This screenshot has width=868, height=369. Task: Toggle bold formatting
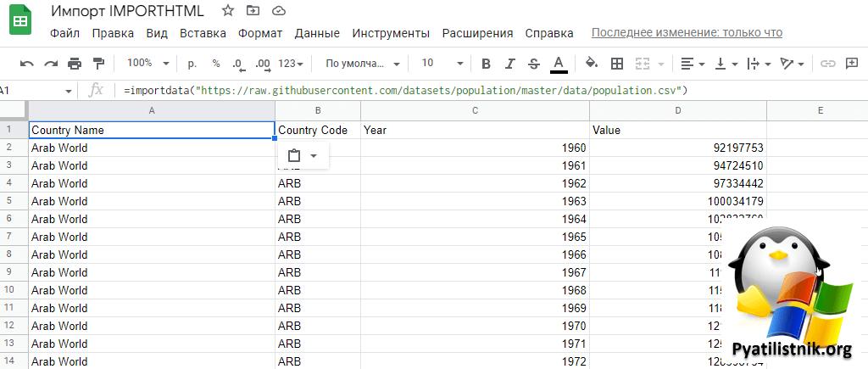(x=486, y=64)
